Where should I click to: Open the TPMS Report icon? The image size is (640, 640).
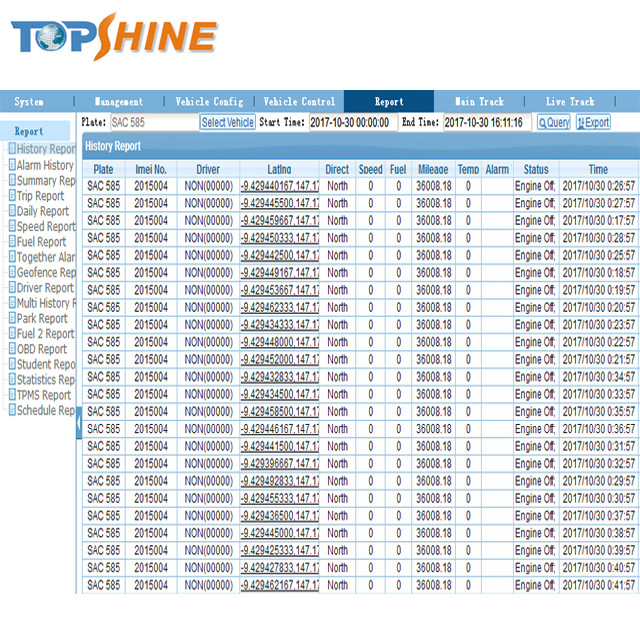coord(12,394)
